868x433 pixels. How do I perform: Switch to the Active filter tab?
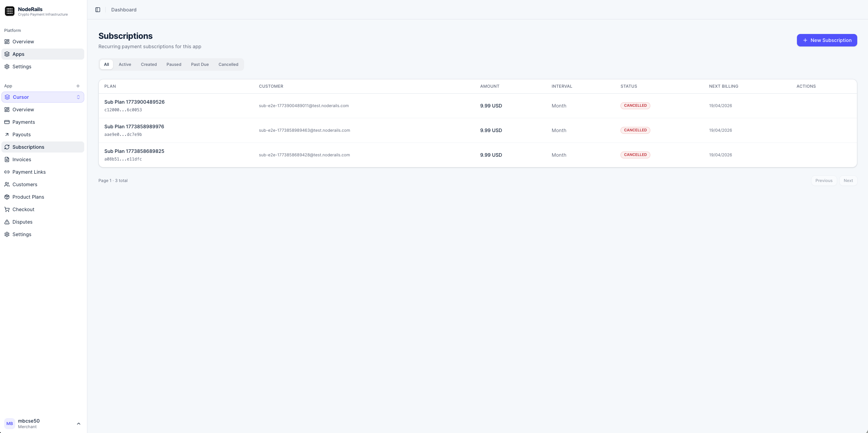(x=125, y=64)
